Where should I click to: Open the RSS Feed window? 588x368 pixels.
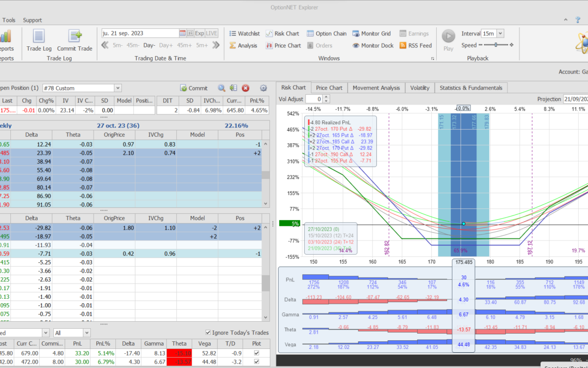pyautogui.click(x=415, y=46)
